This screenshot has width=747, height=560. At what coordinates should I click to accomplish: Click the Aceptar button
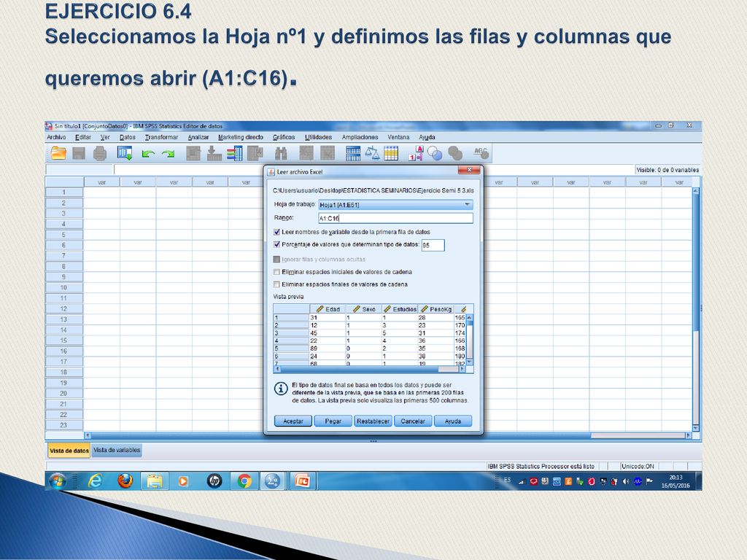coord(293,421)
